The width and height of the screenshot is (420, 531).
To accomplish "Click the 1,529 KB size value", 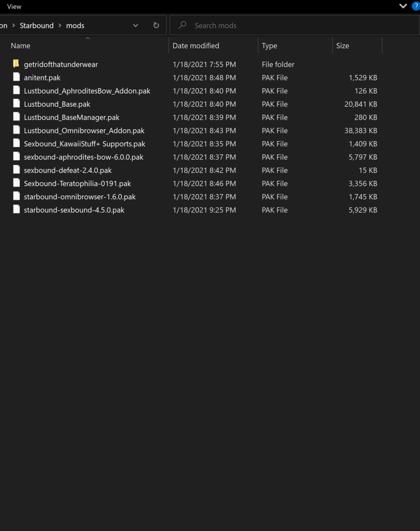I will click(363, 78).
